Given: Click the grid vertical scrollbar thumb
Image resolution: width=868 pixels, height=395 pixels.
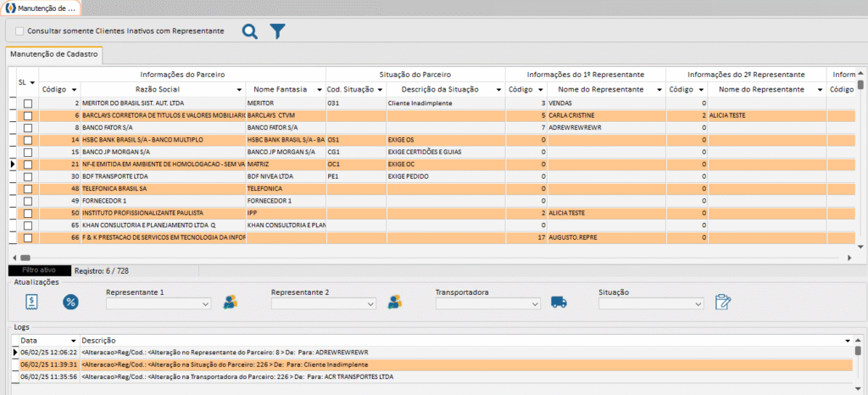Looking at the screenshot, I should (x=860, y=85).
